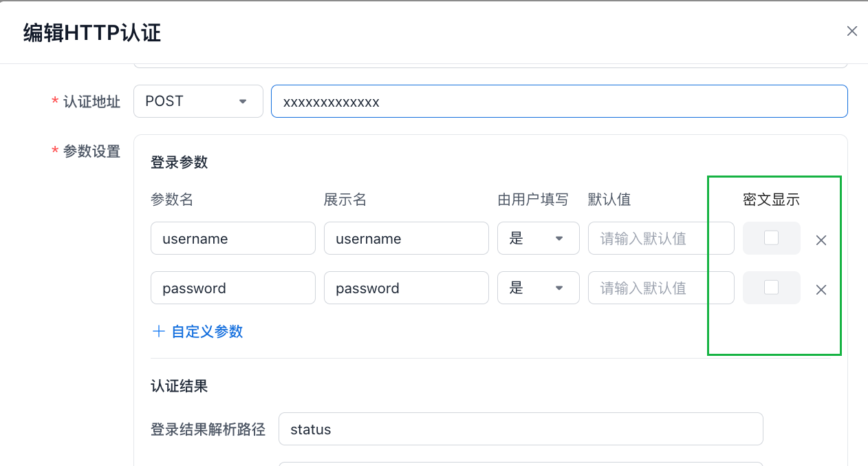This screenshot has width=868, height=466.
Task: Remove the password parameter row
Action: [821, 290]
